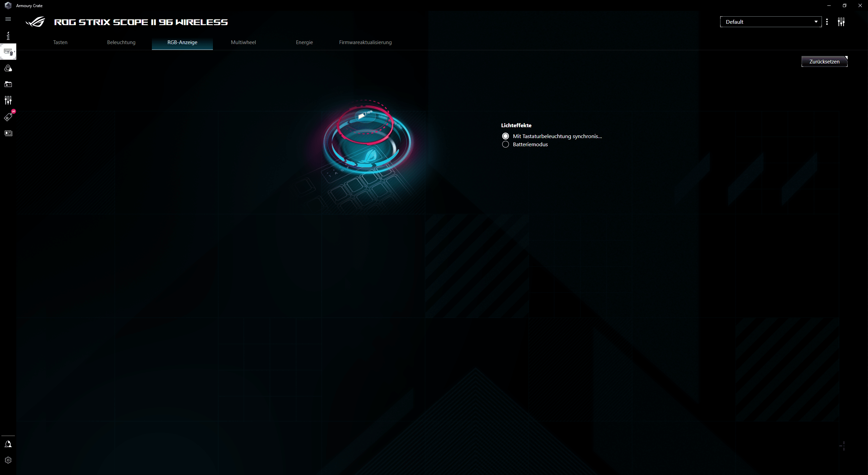
Task: Expand the Default profile dropdown
Action: click(770, 22)
